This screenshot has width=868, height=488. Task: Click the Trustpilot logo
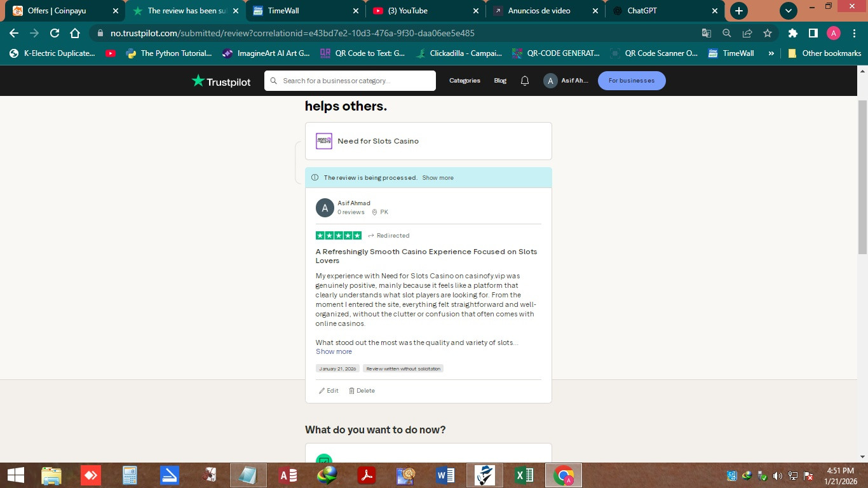221,81
